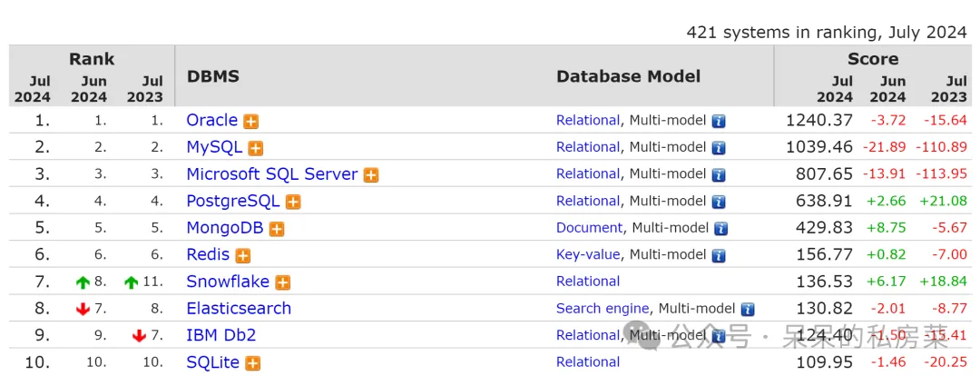Click Relational link in Microsoft SQL Server row
The image size is (980, 376).
[x=588, y=174]
